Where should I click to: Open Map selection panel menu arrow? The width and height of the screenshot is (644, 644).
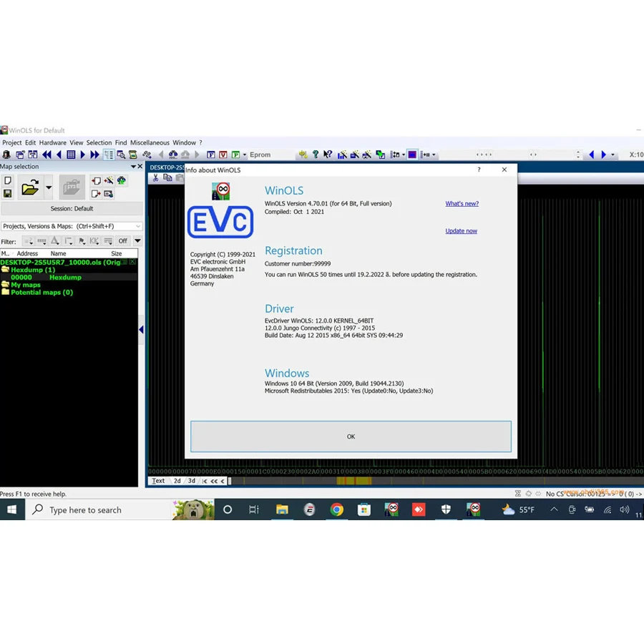point(134,166)
